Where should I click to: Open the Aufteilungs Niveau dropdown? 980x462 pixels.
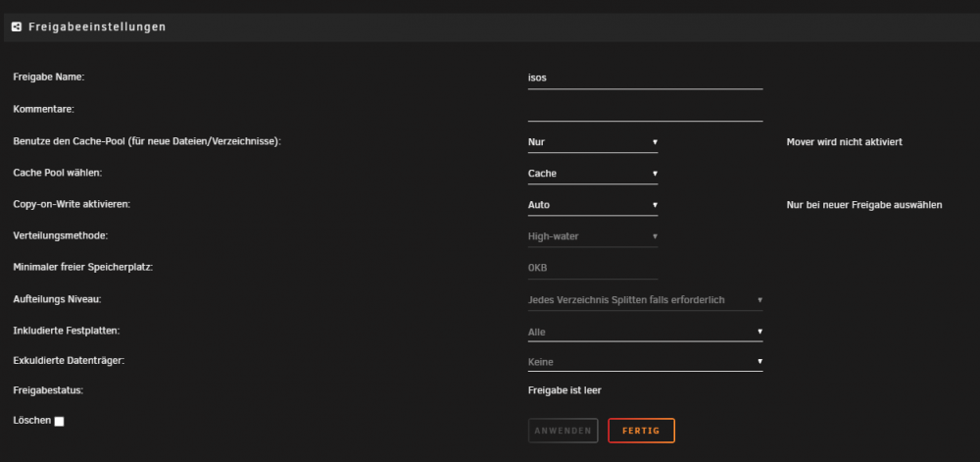[x=645, y=300]
